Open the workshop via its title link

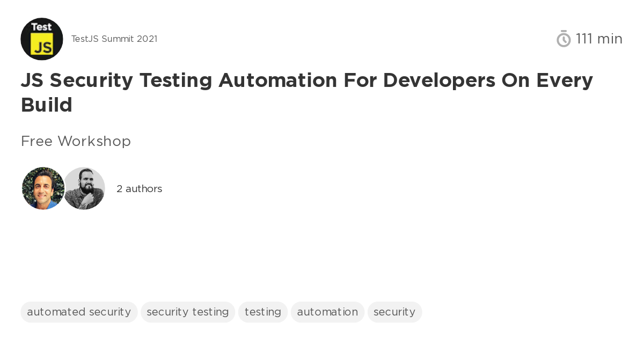pos(306,93)
